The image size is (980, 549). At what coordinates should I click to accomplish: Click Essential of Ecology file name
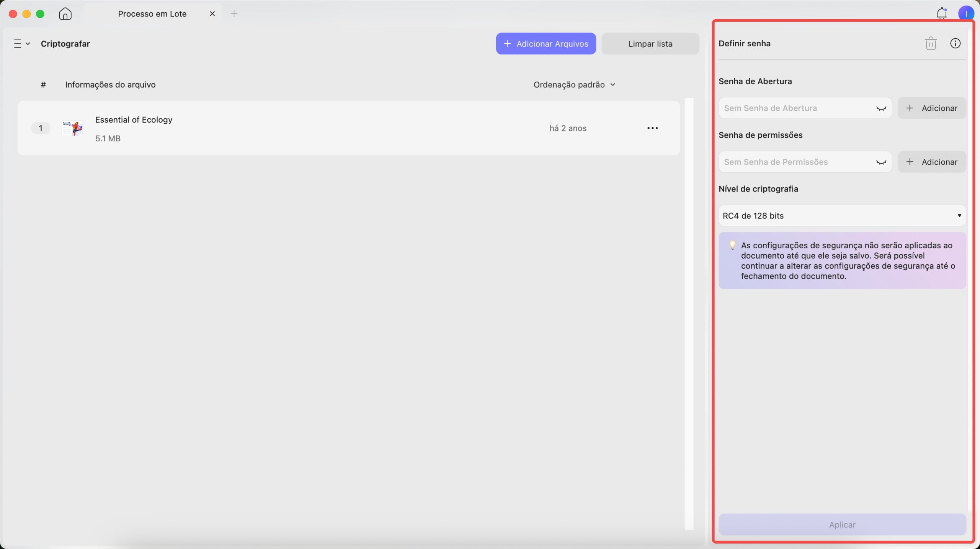134,120
